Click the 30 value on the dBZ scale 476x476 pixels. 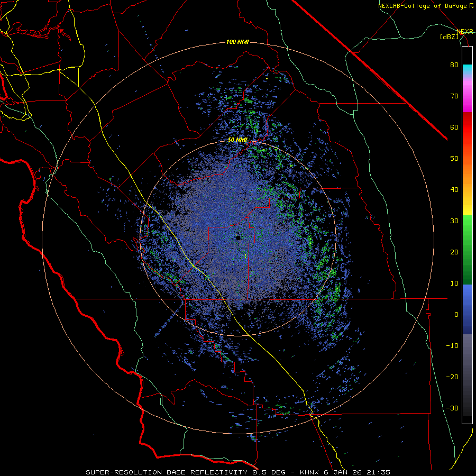coord(454,221)
